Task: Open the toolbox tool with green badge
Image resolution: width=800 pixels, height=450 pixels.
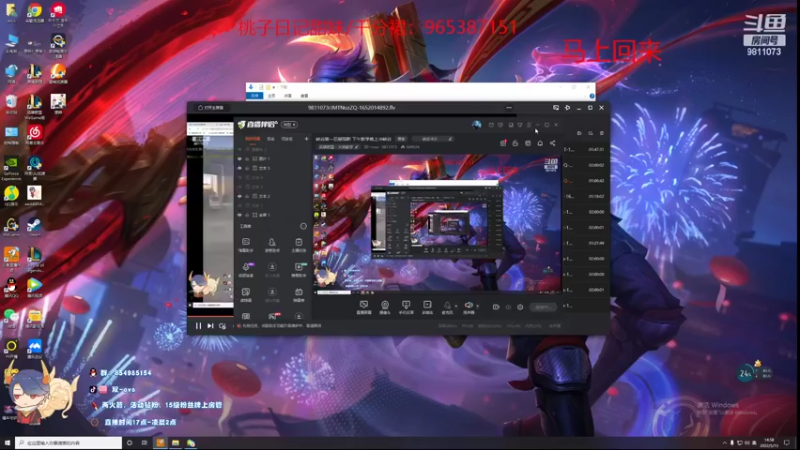Action: (299, 269)
